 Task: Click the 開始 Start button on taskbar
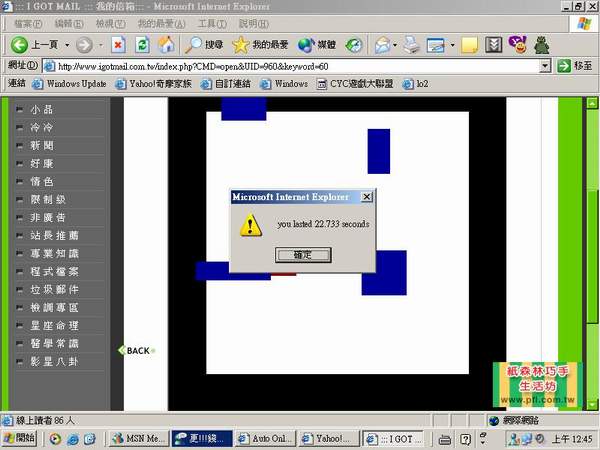pyautogui.click(x=19, y=438)
